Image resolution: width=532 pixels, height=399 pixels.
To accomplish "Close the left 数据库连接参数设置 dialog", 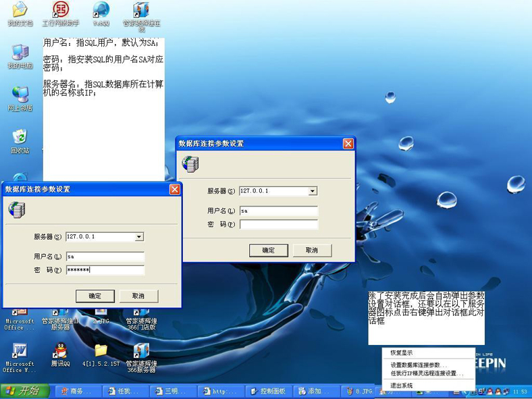I will pyautogui.click(x=175, y=189).
